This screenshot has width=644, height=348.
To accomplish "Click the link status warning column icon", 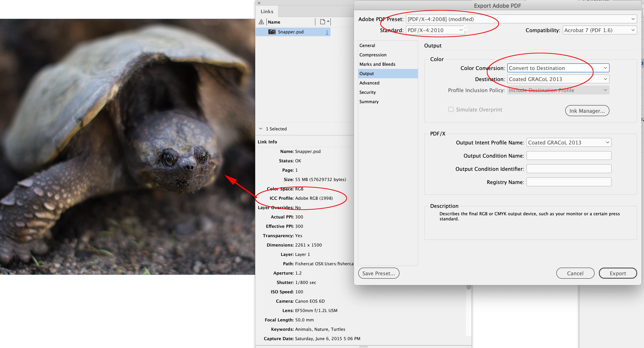I will point(261,22).
